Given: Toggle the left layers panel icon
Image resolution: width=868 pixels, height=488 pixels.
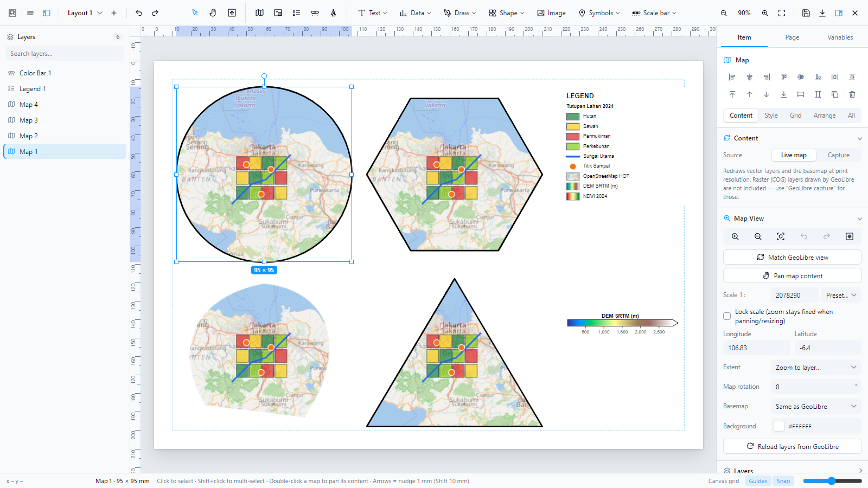Looking at the screenshot, I should 47,13.
